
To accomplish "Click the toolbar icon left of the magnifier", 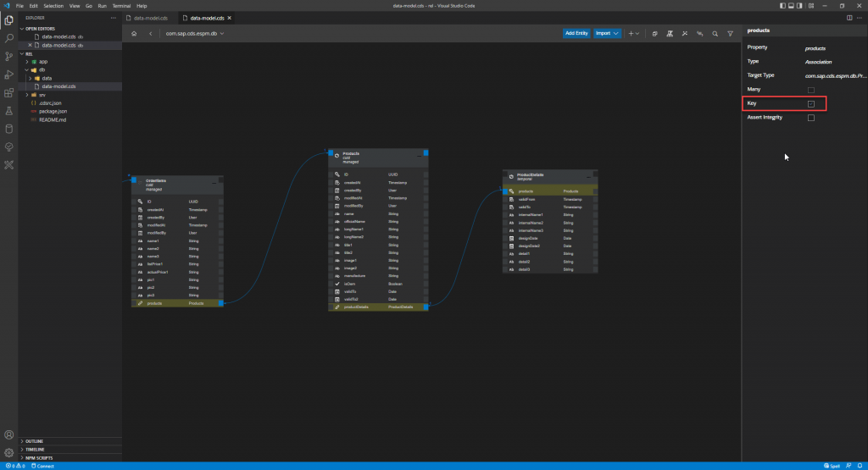I will pyautogui.click(x=699, y=34).
